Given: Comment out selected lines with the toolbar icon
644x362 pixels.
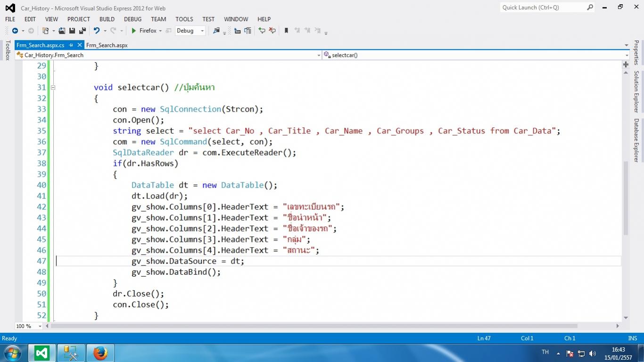Looking at the screenshot, I should tap(262, 31).
